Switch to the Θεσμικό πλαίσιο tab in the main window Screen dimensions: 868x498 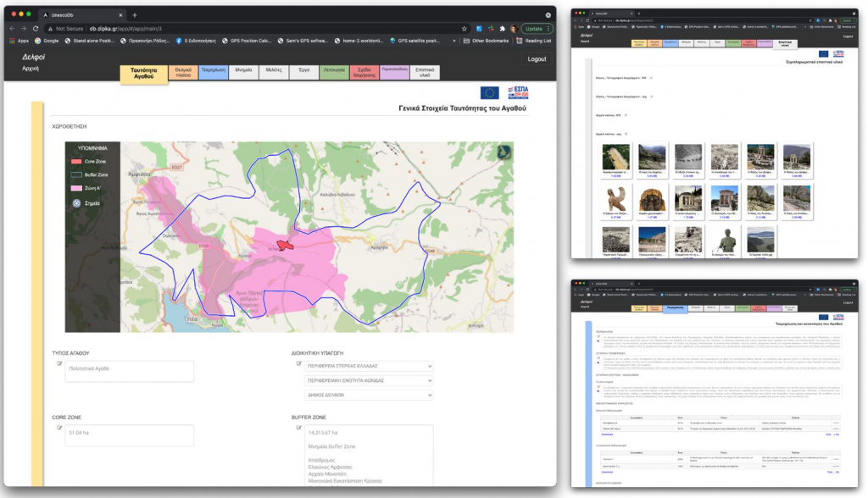[x=183, y=73]
